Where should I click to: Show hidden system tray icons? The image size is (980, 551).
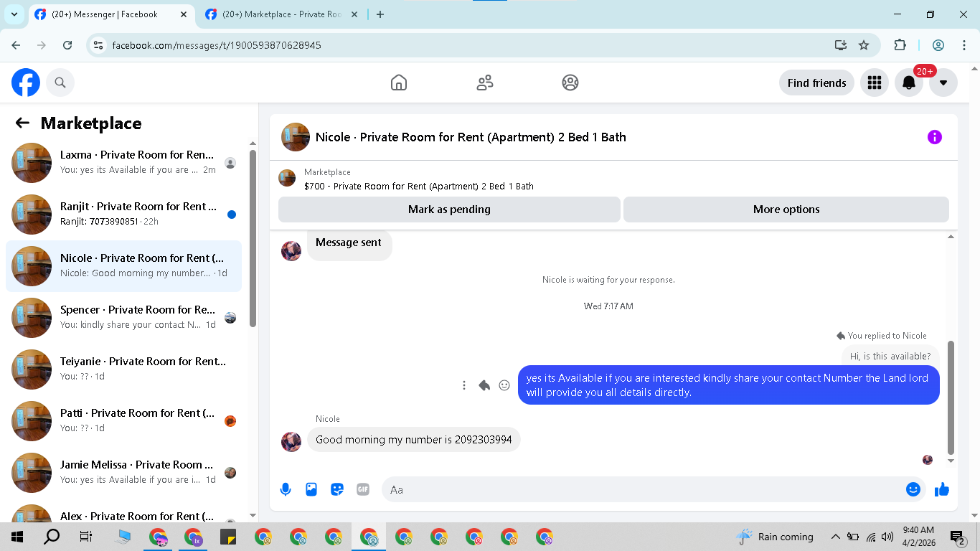click(x=836, y=537)
